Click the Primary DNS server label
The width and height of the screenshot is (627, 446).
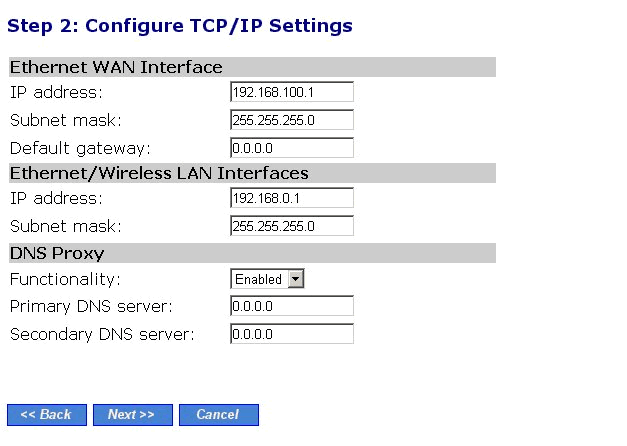point(91,306)
